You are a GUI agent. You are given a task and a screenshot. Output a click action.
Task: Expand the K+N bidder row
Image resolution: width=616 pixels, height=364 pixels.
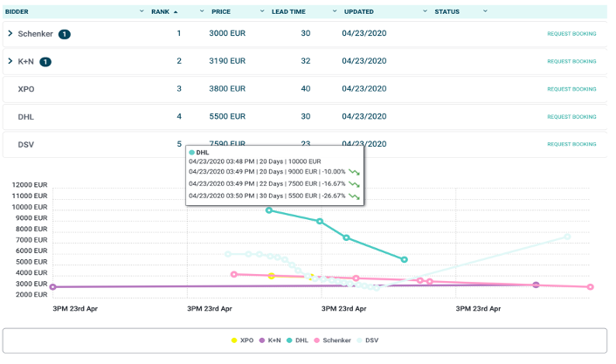[10, 61]
